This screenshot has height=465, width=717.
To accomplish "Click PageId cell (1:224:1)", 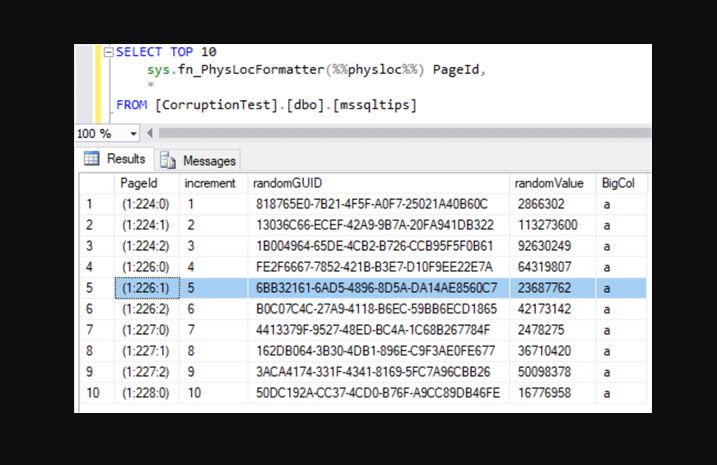I will click(146, 225).
